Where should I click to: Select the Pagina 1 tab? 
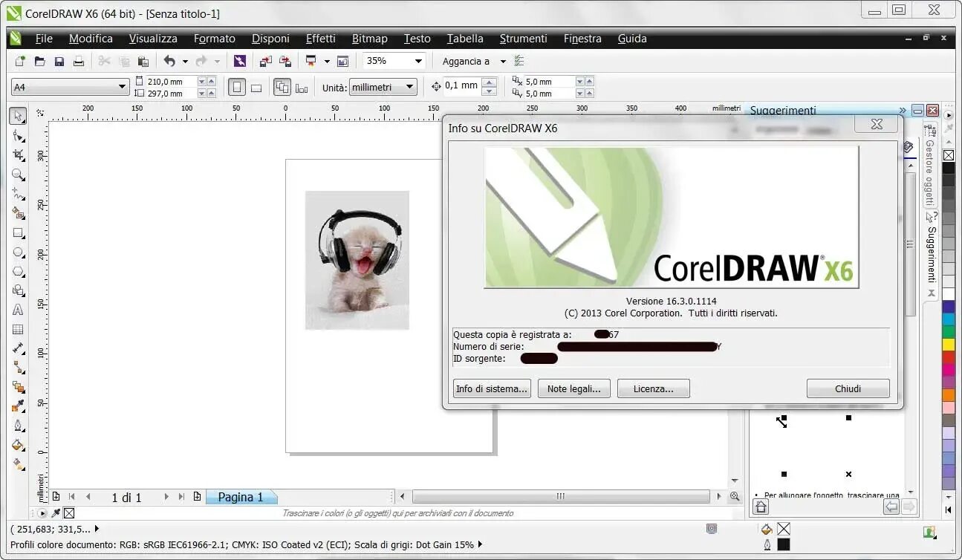(241, 497)
